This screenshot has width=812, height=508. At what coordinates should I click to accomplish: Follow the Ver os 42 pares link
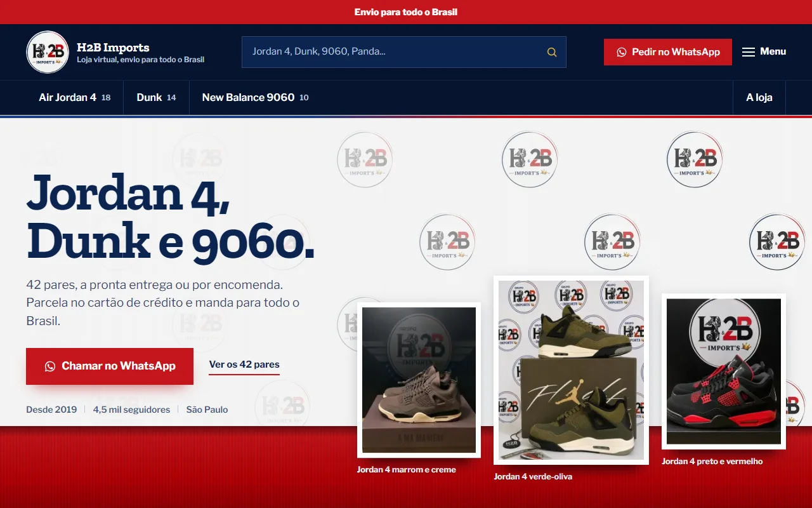click(244, 365)
